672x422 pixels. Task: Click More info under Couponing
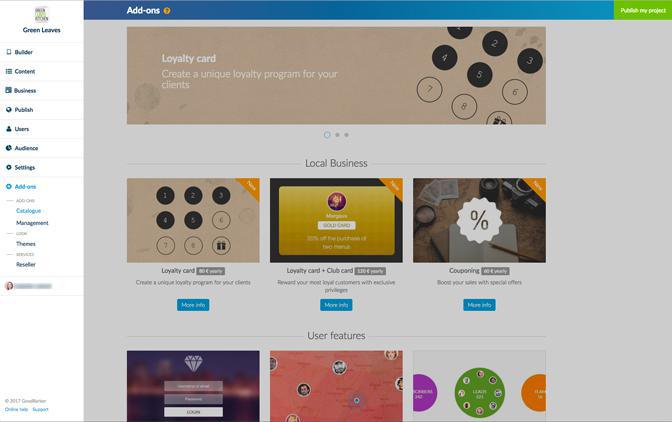479,305
